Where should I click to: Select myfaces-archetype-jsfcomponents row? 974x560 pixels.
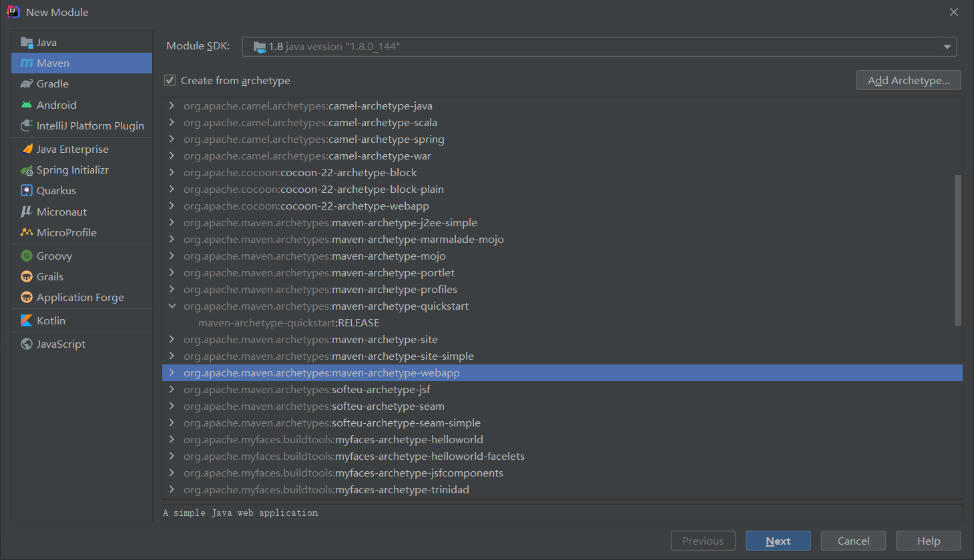coord(562,473)
